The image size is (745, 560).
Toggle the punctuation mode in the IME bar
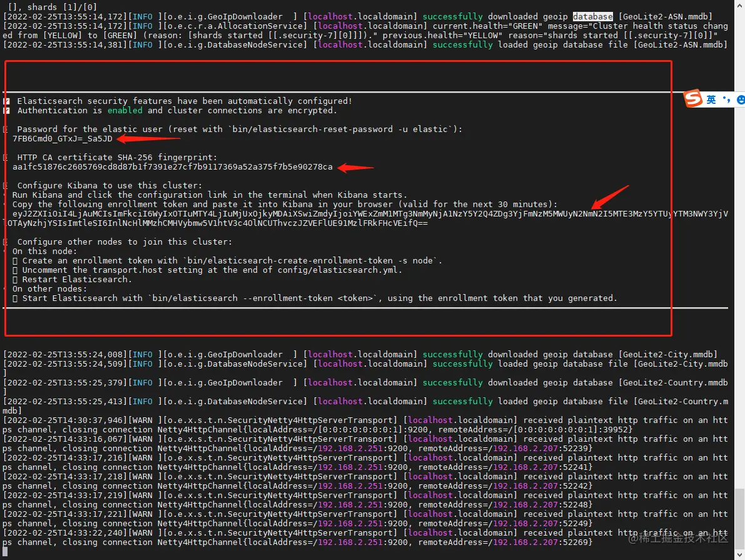coord(726,99)
